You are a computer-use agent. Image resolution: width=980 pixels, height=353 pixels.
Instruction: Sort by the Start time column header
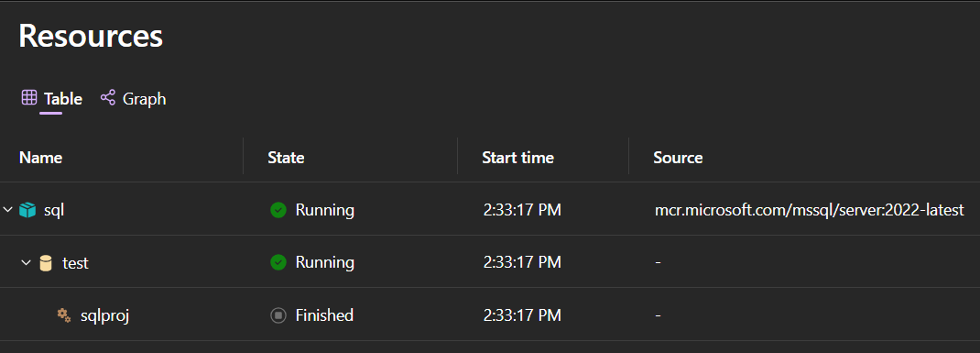517,157
